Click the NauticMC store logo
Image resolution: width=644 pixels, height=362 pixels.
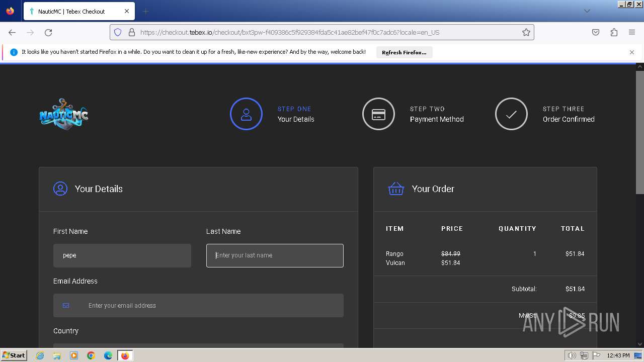point(64,114)
